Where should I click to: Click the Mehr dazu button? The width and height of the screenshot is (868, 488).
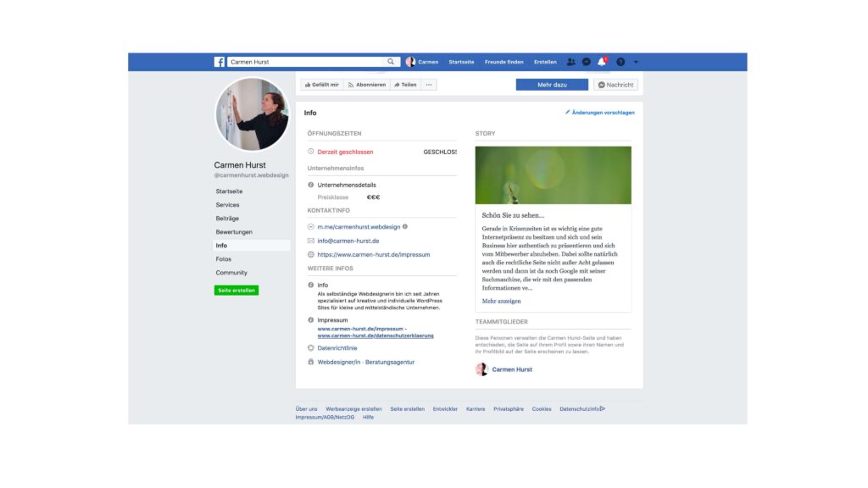click(x=552, y=85)
